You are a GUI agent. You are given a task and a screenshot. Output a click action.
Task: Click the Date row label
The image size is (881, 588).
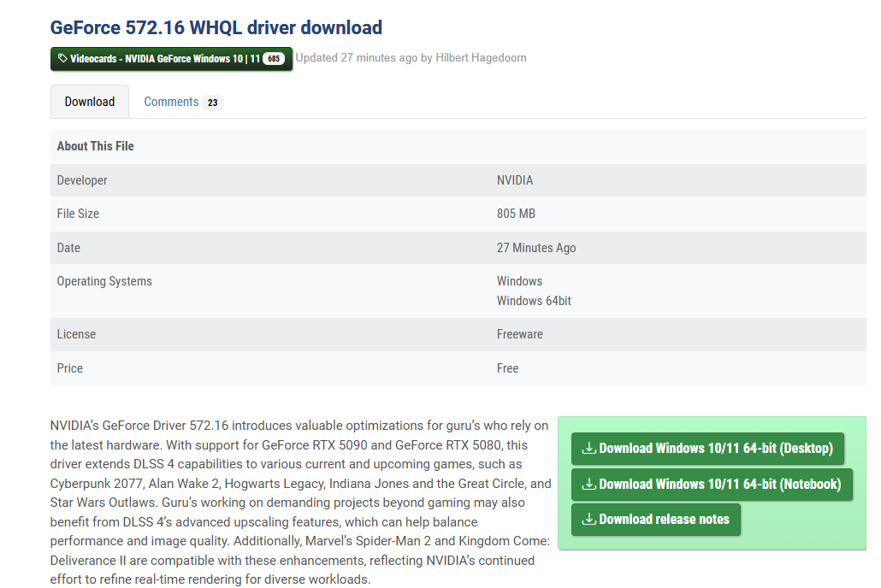click(x=68, y=248)
